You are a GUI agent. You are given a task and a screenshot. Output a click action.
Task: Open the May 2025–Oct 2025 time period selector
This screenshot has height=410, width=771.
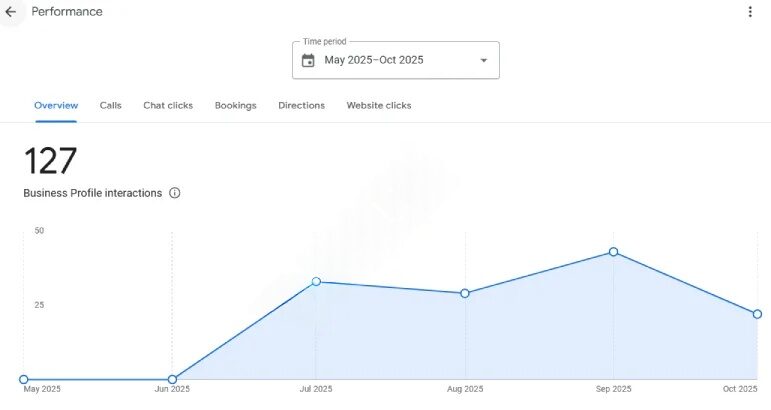point(396,60)
